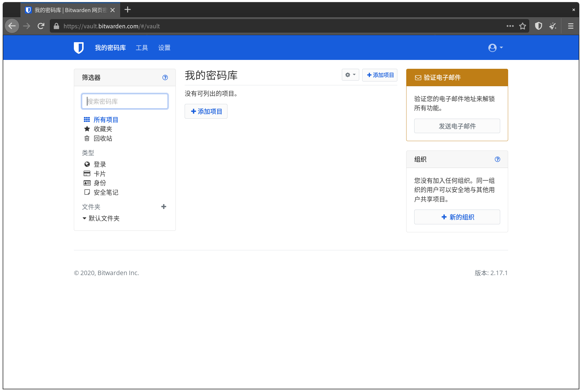Click the 搜索密码库 search field
Screen dimensions: 582x392
125,102
